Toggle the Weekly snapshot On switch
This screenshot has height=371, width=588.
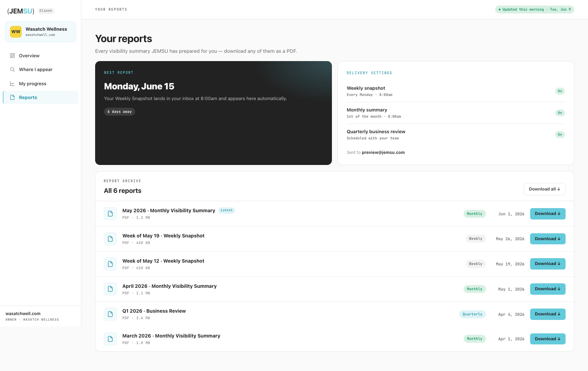tap(560, 91)
